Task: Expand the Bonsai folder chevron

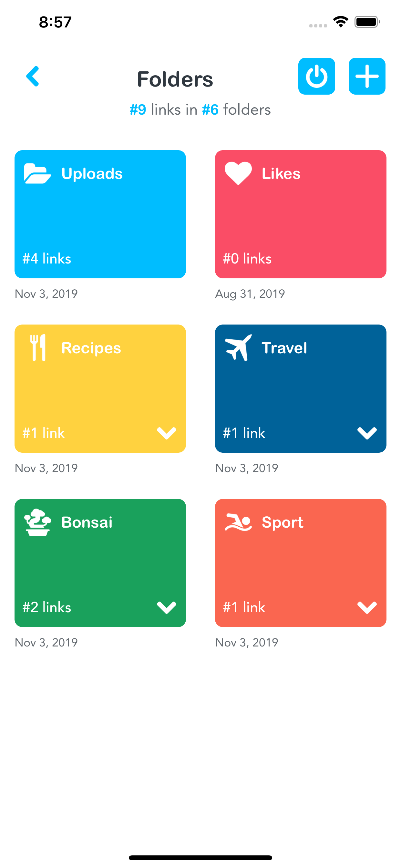Action: [167, 607]
